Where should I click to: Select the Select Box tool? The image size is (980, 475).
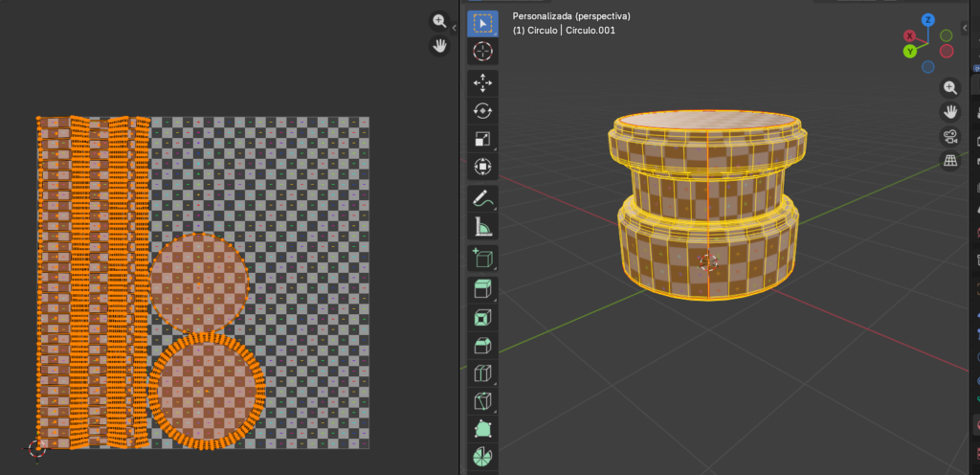(x=482, y=24)
